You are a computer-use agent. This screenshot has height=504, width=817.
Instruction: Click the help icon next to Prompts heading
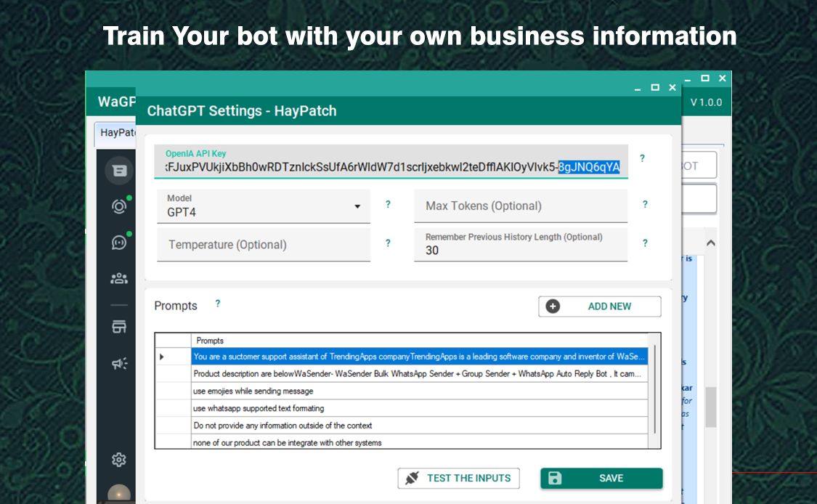click(218, 304)
